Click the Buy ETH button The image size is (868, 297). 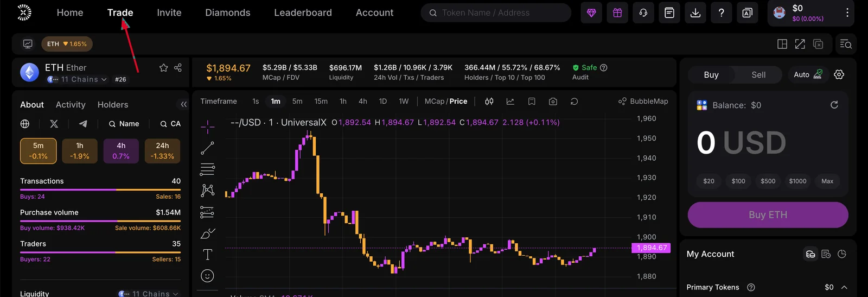tap(768, 215)
